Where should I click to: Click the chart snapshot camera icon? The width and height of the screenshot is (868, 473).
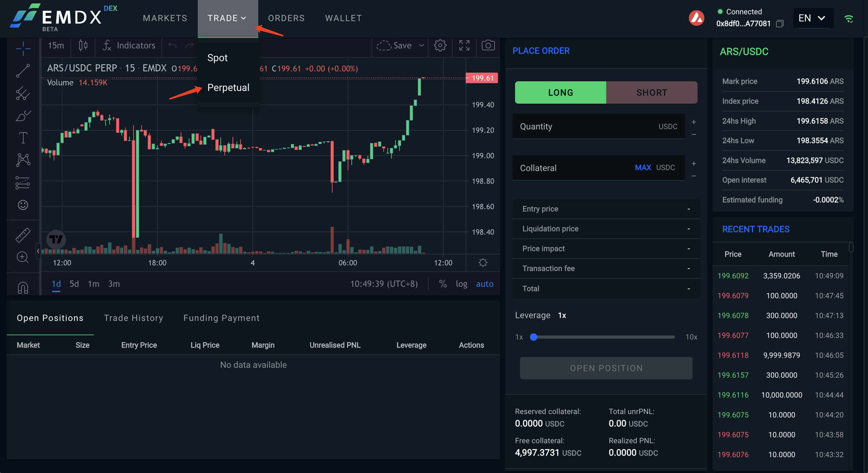coord(488,45)
